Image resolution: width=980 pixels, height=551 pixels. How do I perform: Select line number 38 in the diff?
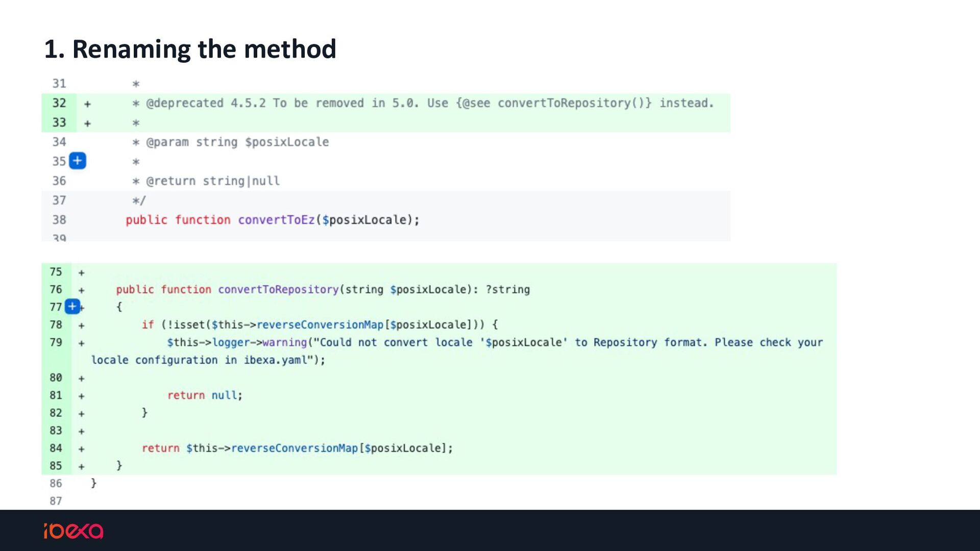click(x=59, y=220)
